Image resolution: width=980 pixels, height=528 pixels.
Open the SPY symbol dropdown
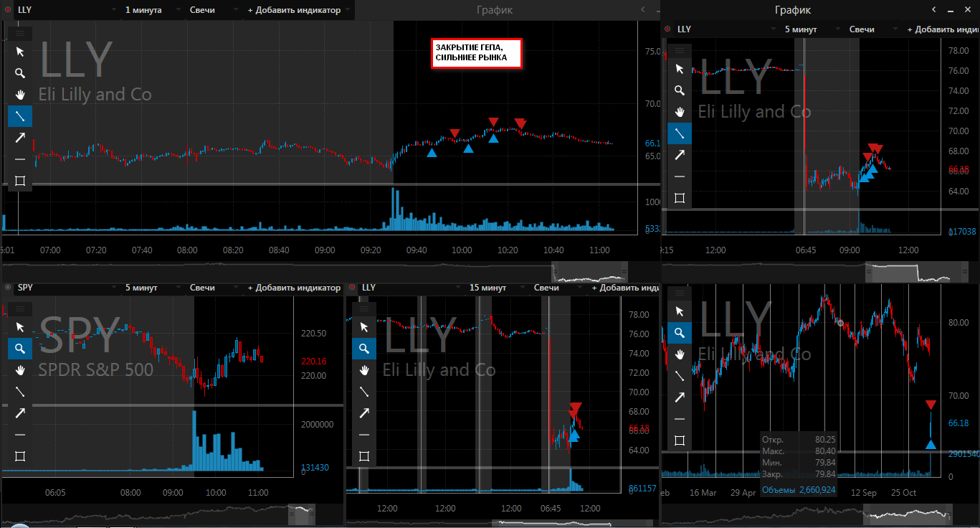(67, 288)
